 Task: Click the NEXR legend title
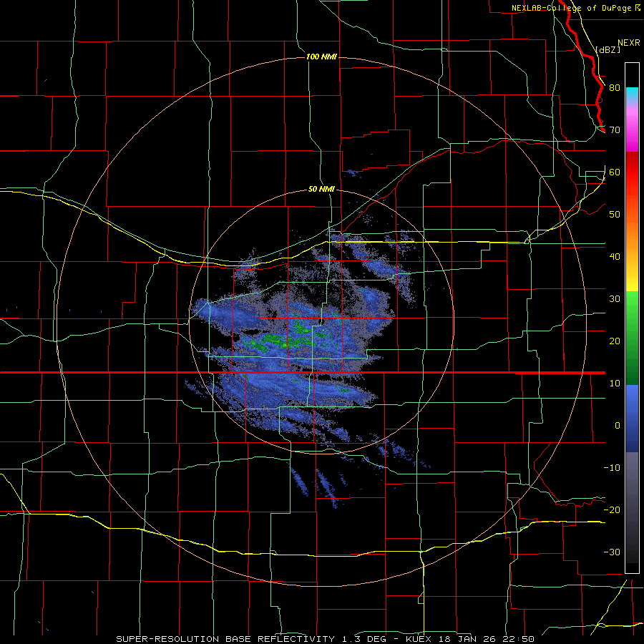click(x=628, y=43)
